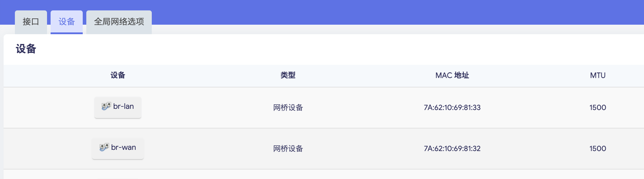Click the bridge icon on br-wan
The image size is (644, 179).
[x=104, y=147]
